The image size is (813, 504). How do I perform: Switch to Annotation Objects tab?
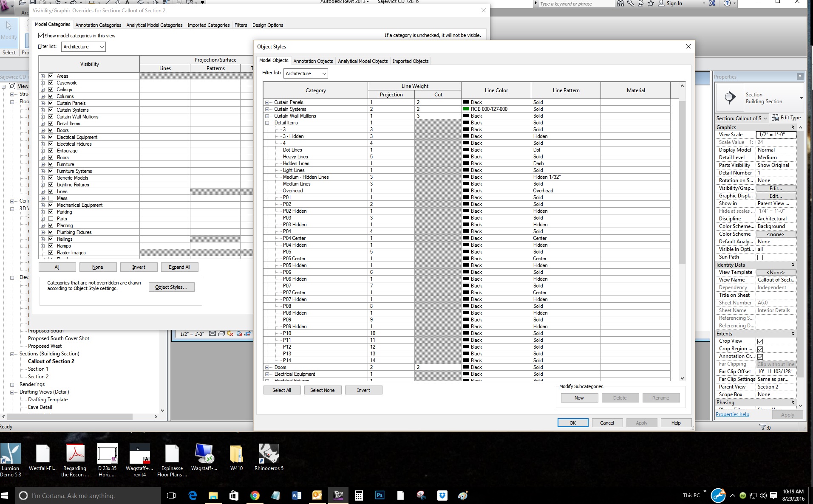[313, 61]
